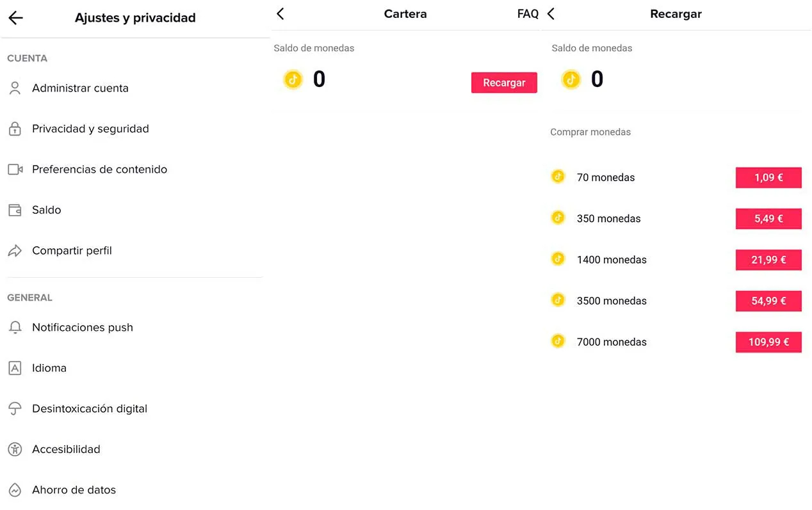Tap the back chevron in Cartera header

[280, 14]
